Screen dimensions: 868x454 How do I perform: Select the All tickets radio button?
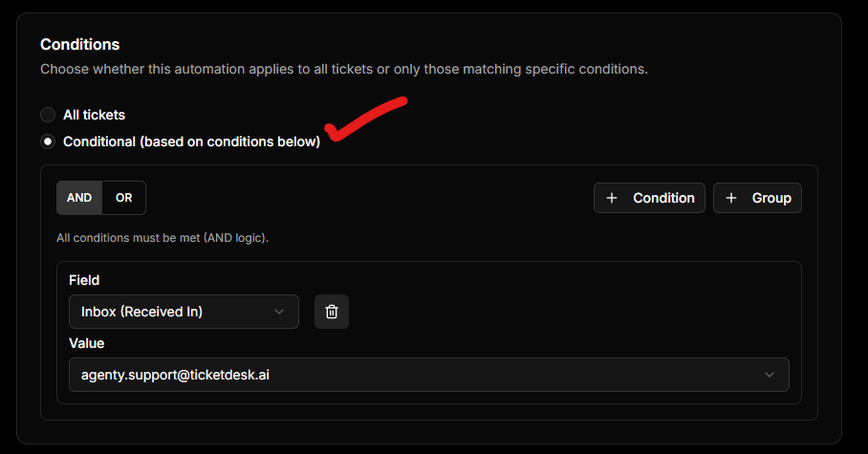tap(48, 115)
